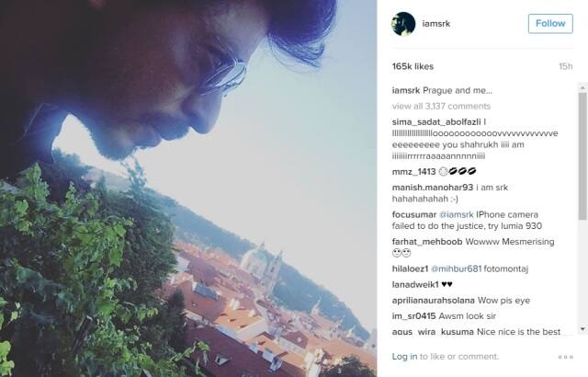Open mmz_1413 commenter profile
The width and height of the screenshot is (588, 377).
coord(414,172)
